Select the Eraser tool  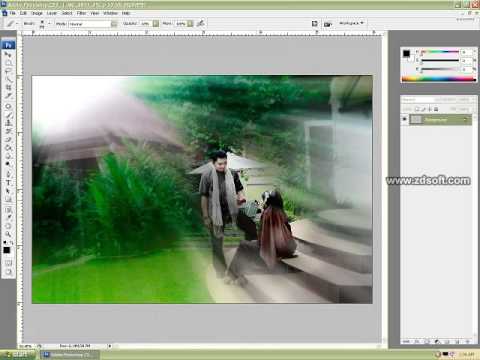(8, 140)
